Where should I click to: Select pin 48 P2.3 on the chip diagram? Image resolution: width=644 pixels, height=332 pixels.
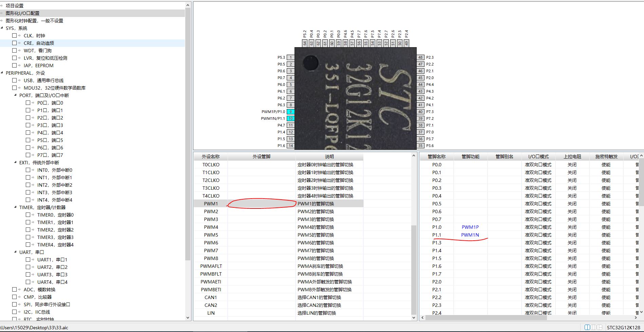[420, 57]
